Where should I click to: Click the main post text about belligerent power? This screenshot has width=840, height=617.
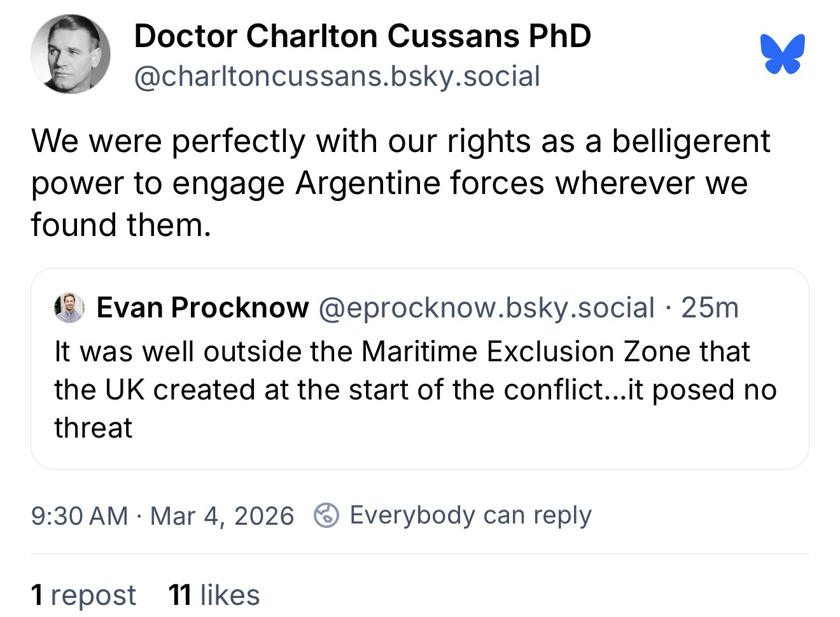[x=400, y=141]
